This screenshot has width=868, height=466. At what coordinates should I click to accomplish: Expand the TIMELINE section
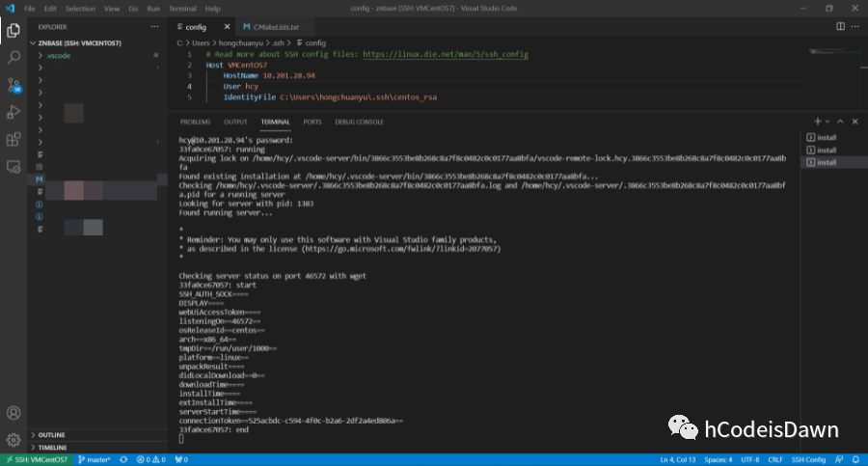96,448
